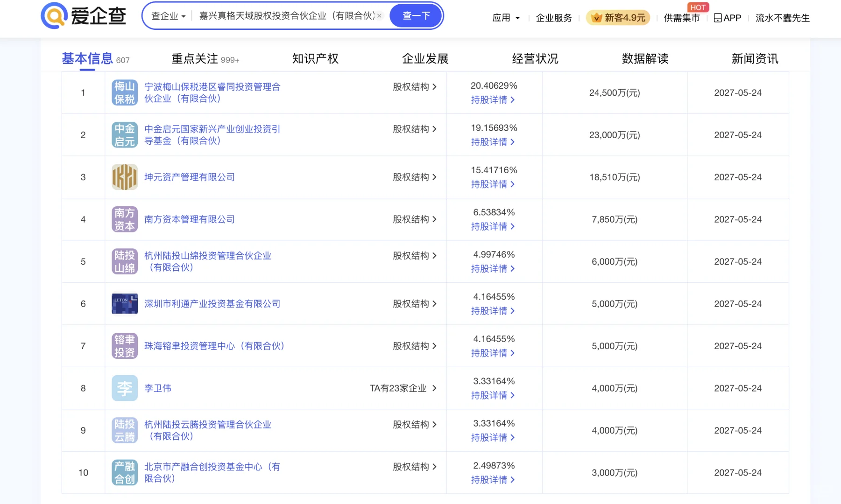
Task: Open 南方资本管理有限公司 company link
Action: pos(190,219)
